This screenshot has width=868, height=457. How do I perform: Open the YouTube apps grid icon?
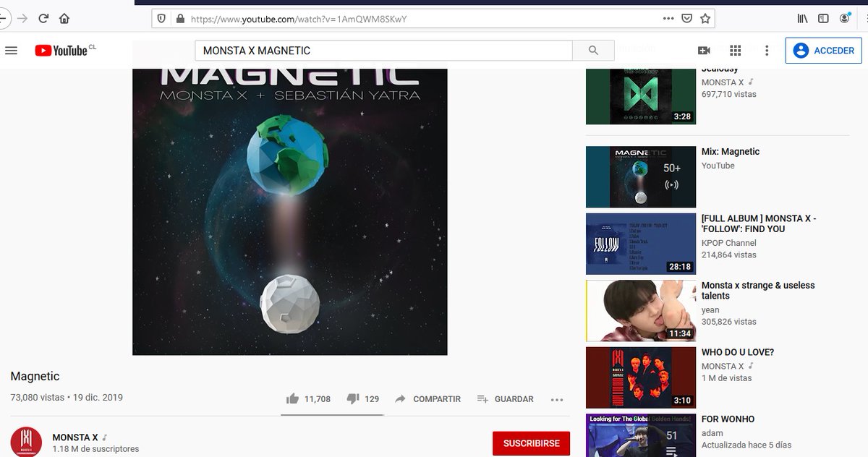click(736, 51)
